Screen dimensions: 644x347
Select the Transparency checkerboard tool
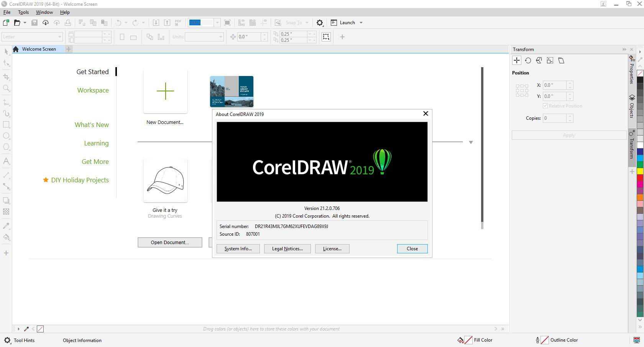6,212
